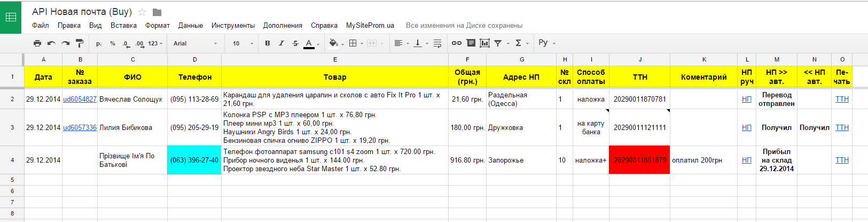Select the Лилия Бибикова cell
The height and width of the screenshot is (222, 868).
(132, 127)
